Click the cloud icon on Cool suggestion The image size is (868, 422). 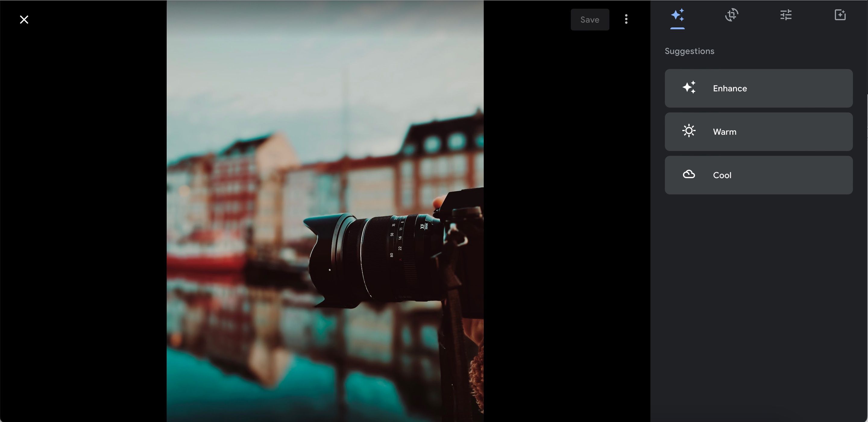pos(689,174)
